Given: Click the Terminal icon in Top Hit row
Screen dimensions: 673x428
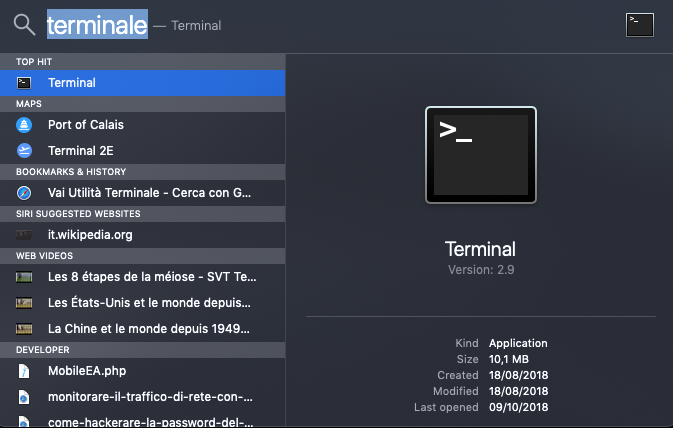Looking at the screenshot, I should pos(24,83).
